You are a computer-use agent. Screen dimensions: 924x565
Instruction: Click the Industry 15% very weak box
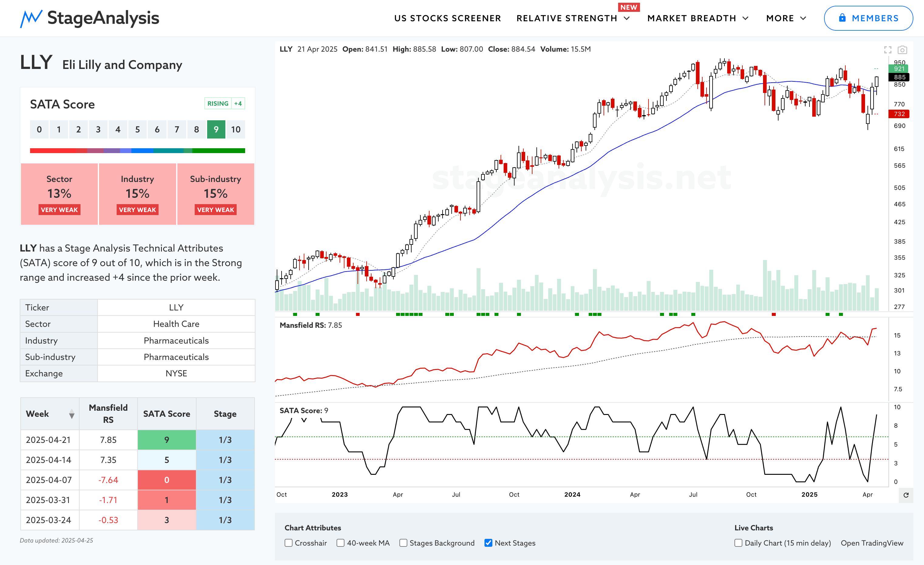137,194
